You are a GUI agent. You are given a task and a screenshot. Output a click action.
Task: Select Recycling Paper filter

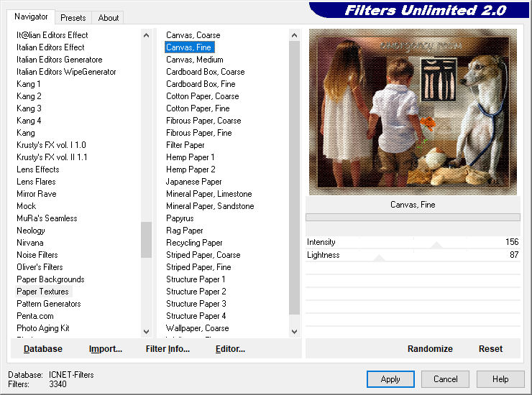click(194, 243)
